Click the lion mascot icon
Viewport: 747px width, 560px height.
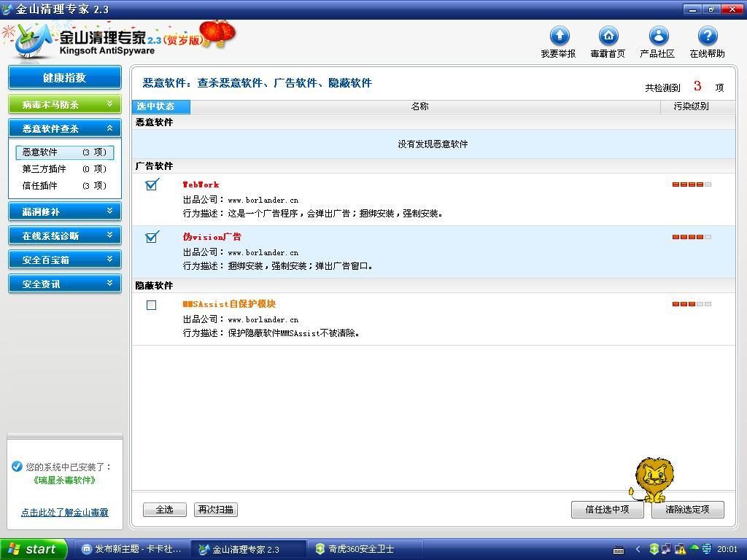pos(653,480)
